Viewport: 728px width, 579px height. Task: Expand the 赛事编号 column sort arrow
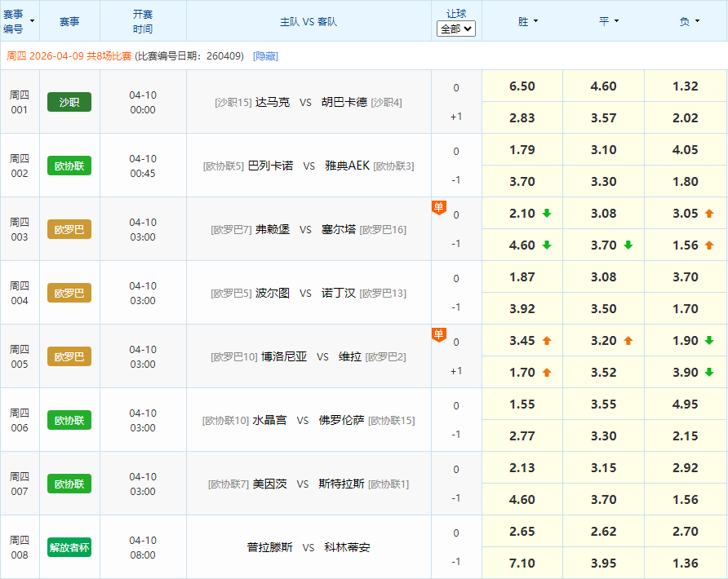pos(32,21)
